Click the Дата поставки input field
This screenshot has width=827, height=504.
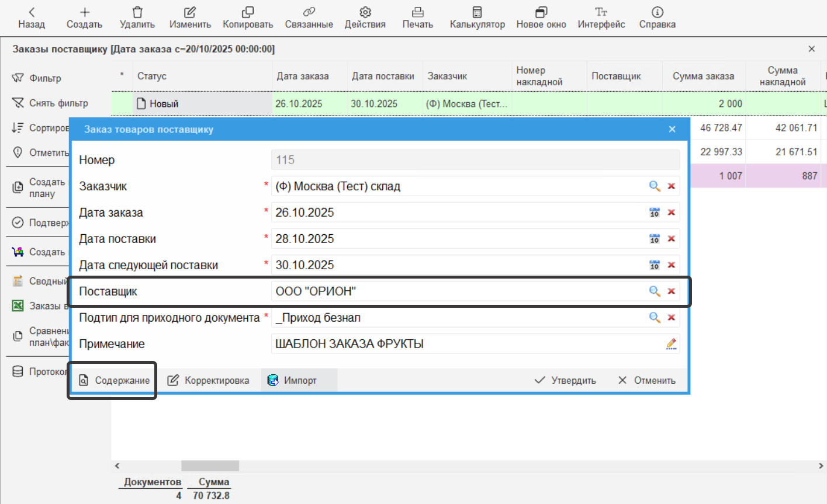tap(456, 239)
